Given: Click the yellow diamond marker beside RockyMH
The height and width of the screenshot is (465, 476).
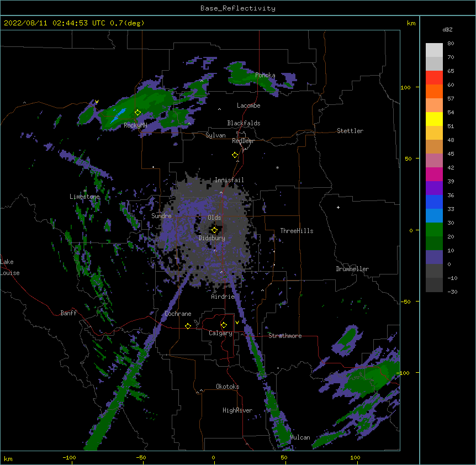Looking at the screenshot, I should click(x=138, y=113).
